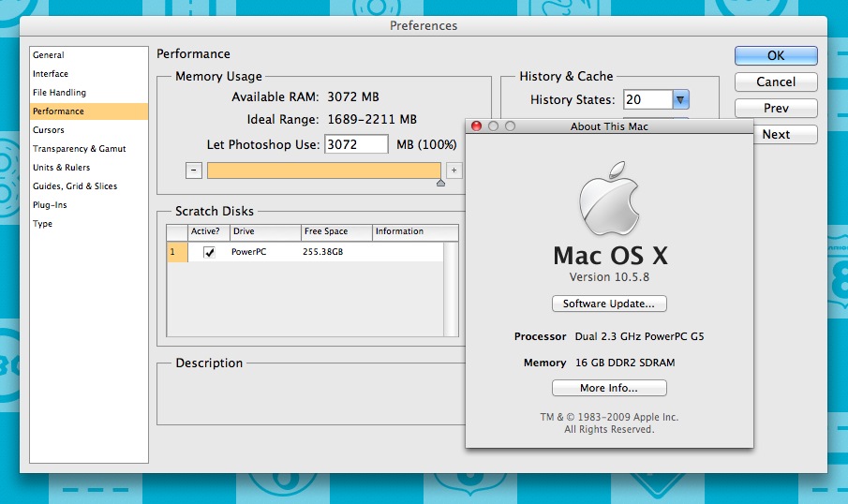Open Plug-Ins preferences
The width and height of the screenshot is (848, 504).
[x=89, y=205]
